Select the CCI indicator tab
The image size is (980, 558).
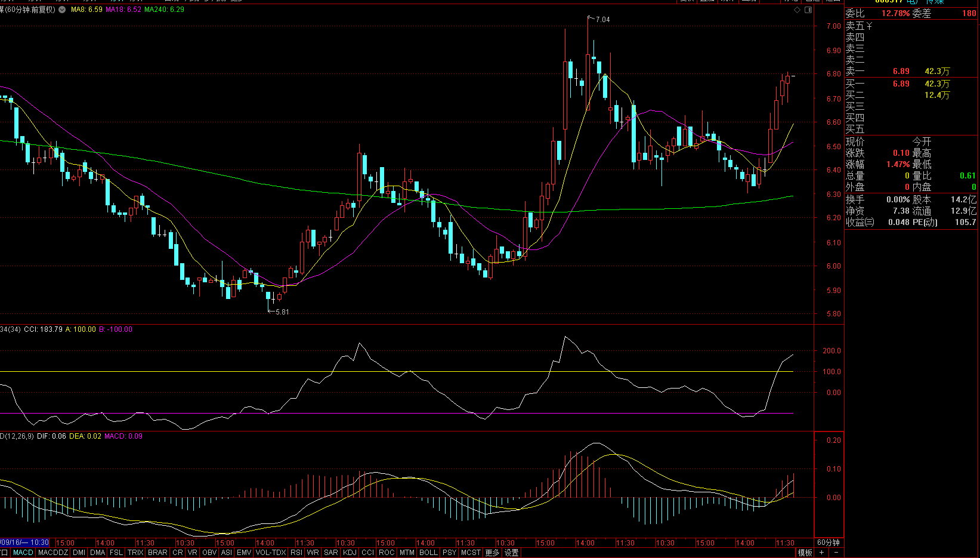point(368,553)
